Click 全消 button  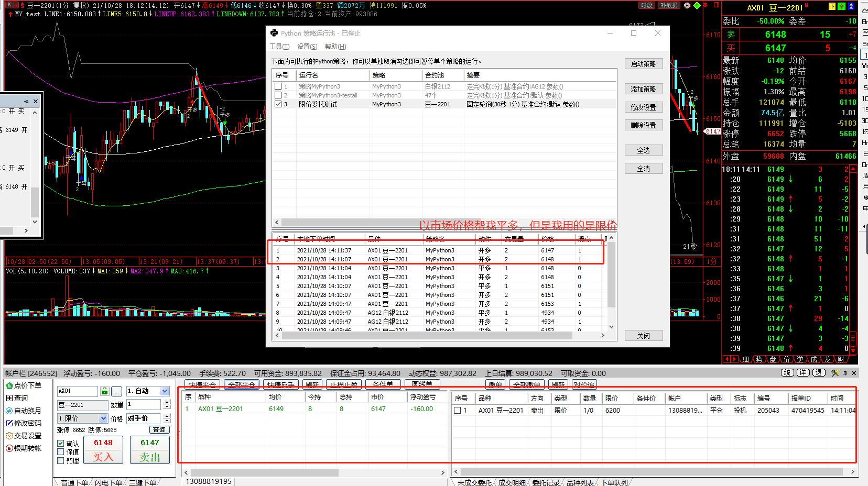[644, 169]
